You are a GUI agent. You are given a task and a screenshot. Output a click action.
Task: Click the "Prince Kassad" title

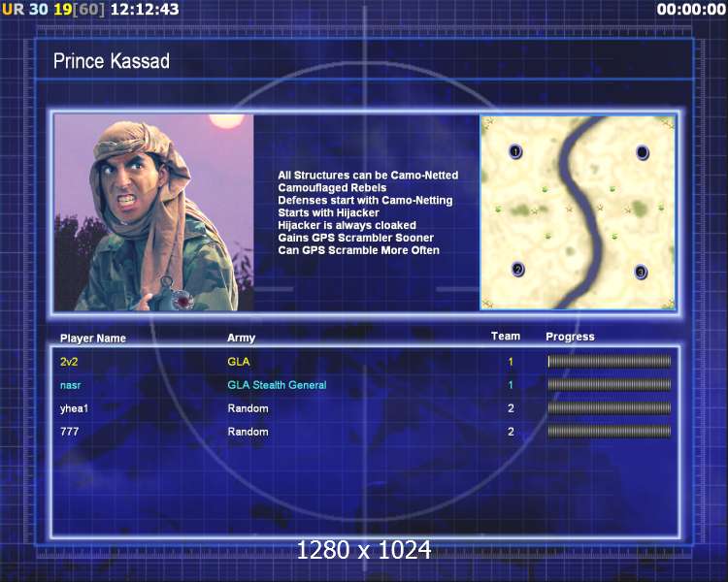coord(112,61)
